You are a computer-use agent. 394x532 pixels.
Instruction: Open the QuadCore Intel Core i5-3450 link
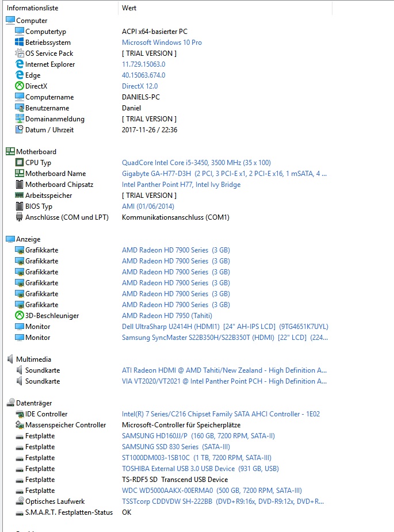(x=196, y=163)
